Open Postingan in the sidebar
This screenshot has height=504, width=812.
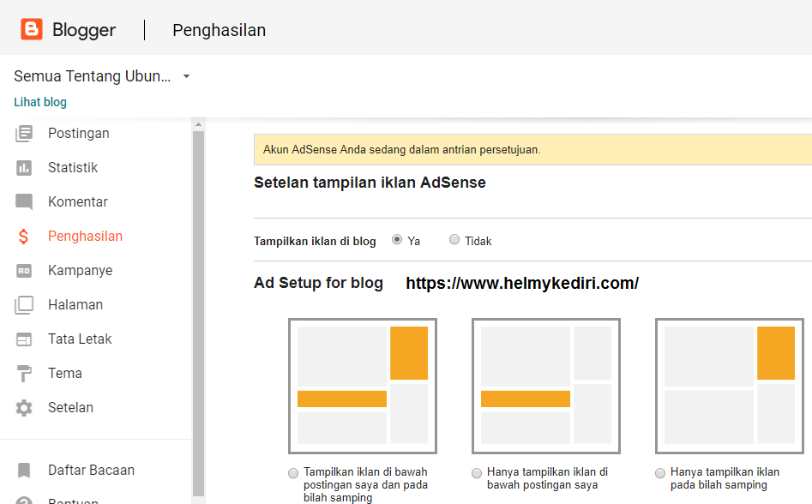tap(79, 133)
